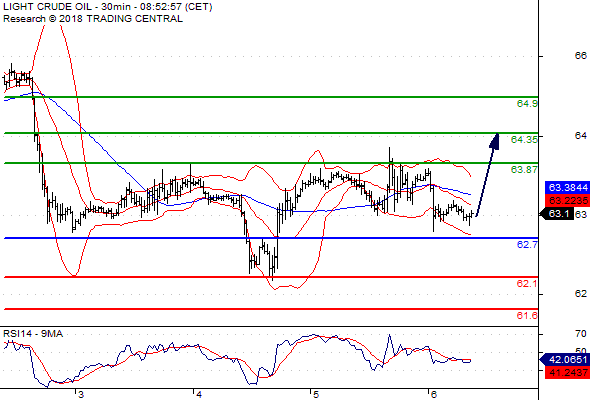590x400 pixels.
Task: Select the red 62.1 support label
Action: pos(527,283)
